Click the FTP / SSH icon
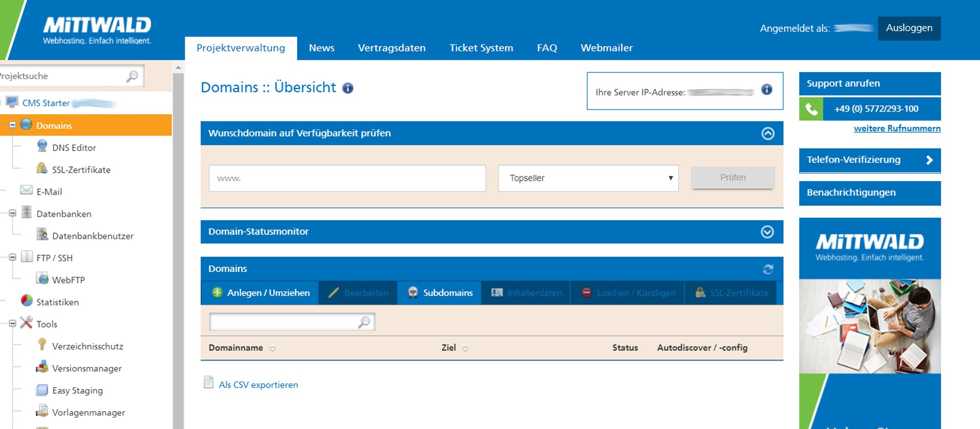Image resolution: width=980 pixels, height=429 pixels. [x=27, y=256]
